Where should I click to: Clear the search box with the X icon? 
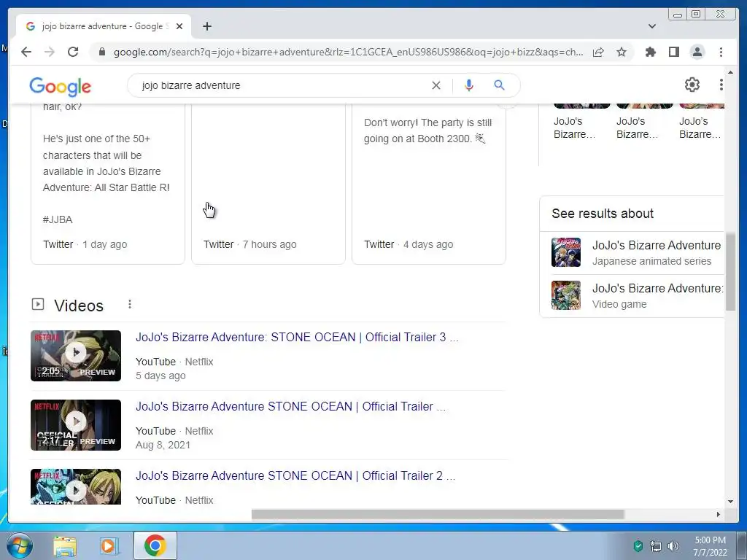click(436, 85)
